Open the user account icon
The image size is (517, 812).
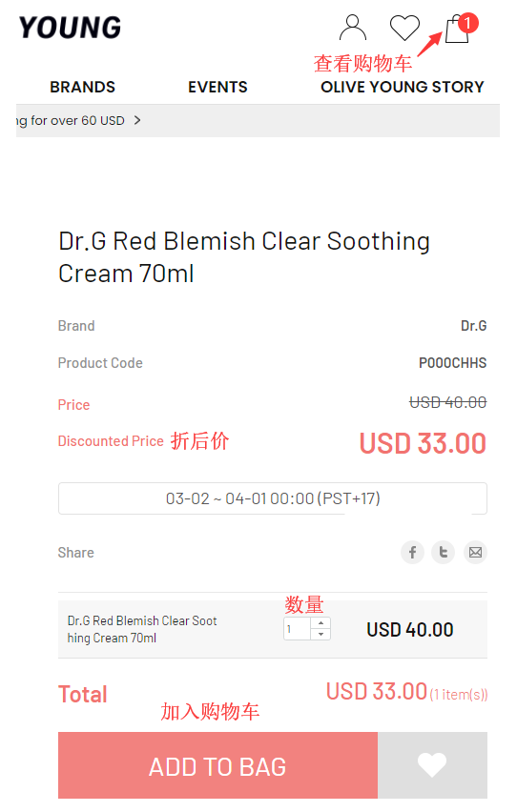point(353,28)
